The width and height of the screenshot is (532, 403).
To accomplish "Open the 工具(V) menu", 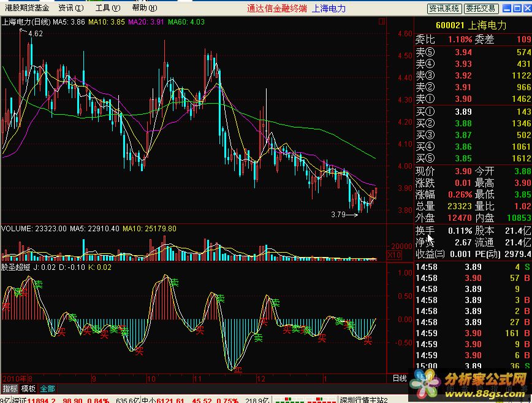I will click(x=107, y=8).
